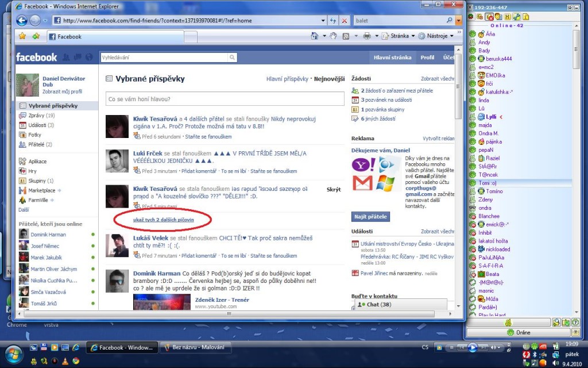Launch Chrome from the quick launch bar

click(76, 361)
